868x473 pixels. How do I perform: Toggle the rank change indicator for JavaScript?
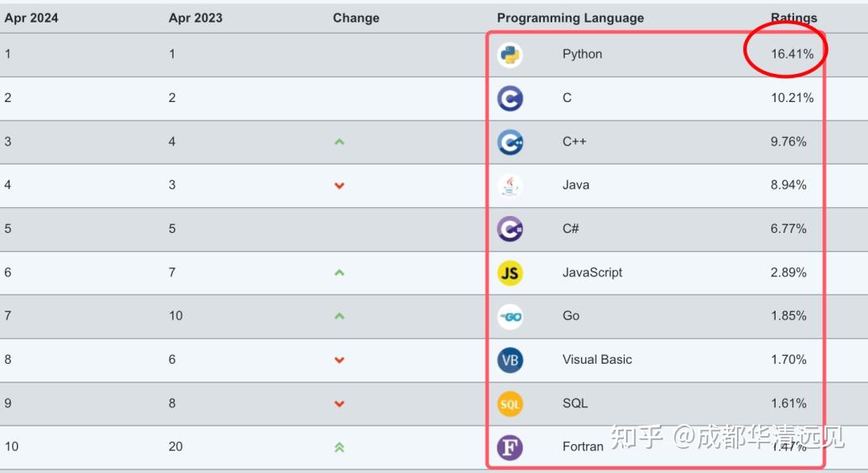[x=339, y=272]
